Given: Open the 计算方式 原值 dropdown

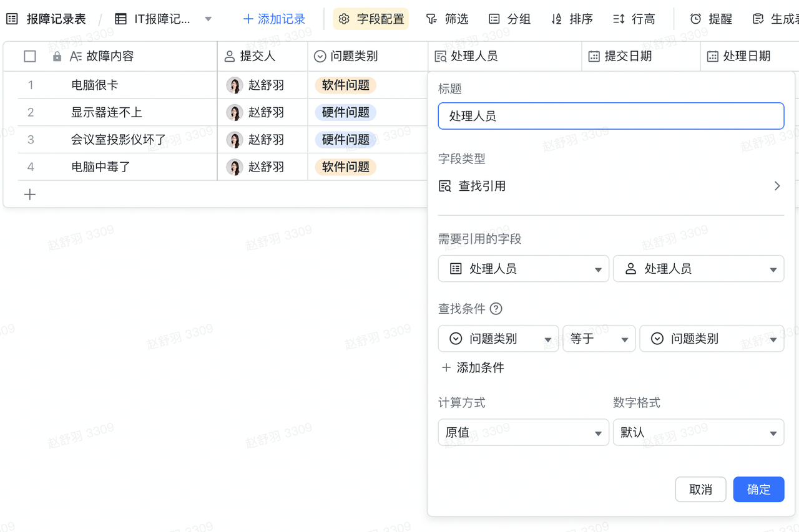Looking at the screenshot, I should [523, 432].
